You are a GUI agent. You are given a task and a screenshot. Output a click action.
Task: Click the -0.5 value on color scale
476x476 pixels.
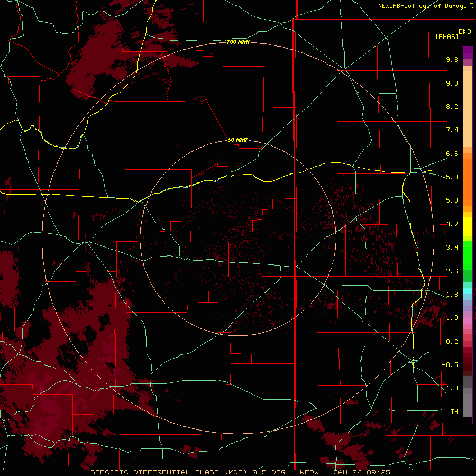pos(450,364)
